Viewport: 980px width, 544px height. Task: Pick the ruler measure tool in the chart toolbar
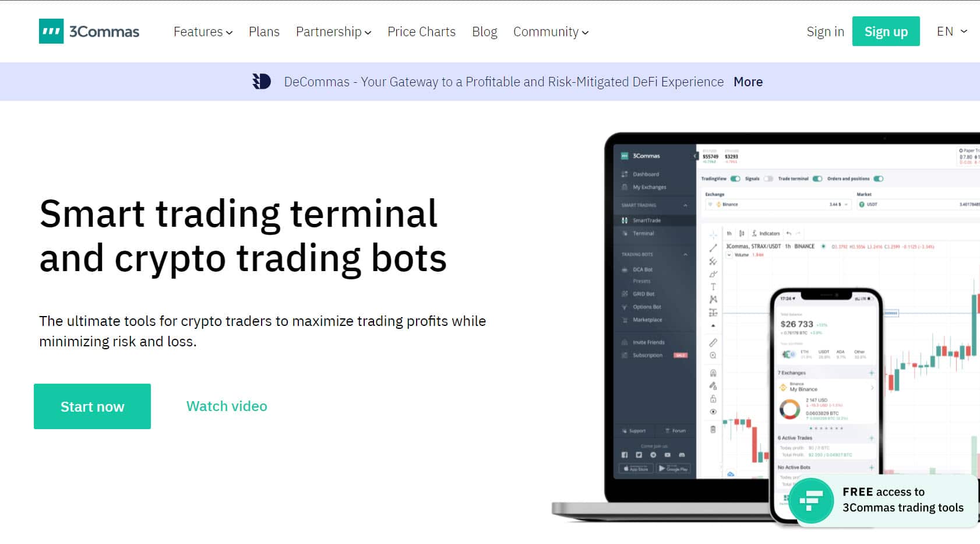tap(713, 342)
